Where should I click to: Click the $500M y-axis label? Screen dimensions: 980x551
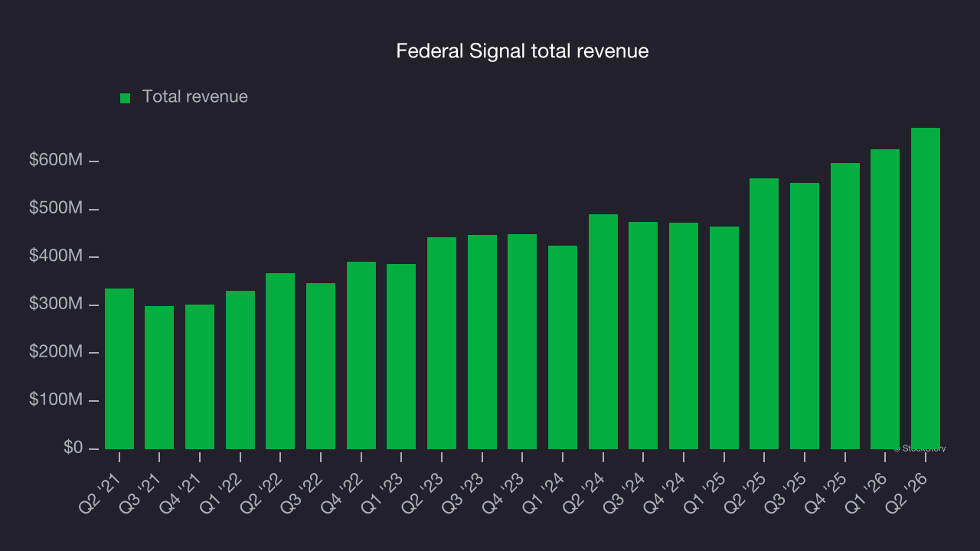coord(56,208)
